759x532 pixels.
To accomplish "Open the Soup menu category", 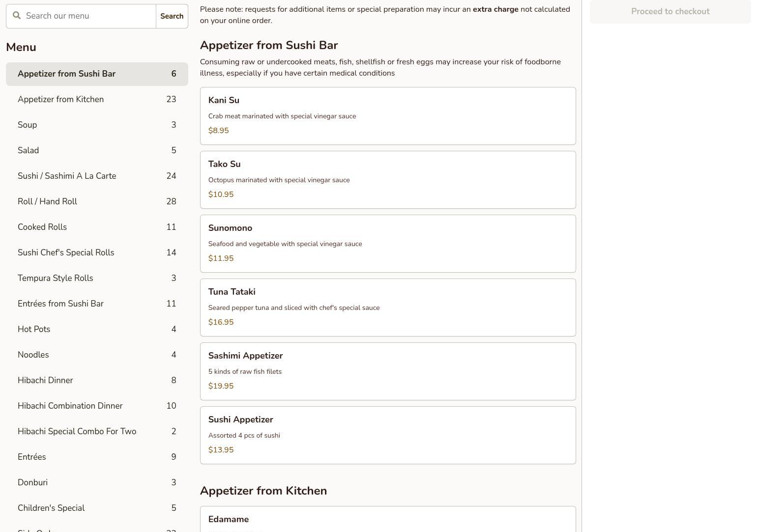I will tap(97, 125).
